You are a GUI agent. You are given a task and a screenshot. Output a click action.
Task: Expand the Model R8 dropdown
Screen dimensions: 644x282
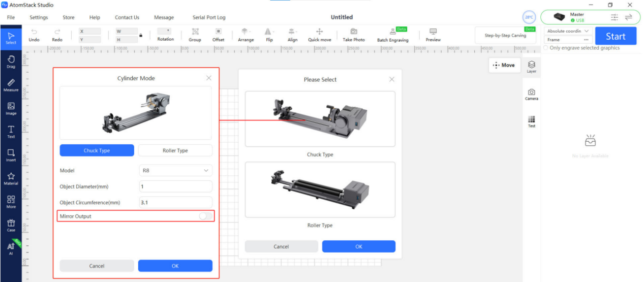point(175,171)
